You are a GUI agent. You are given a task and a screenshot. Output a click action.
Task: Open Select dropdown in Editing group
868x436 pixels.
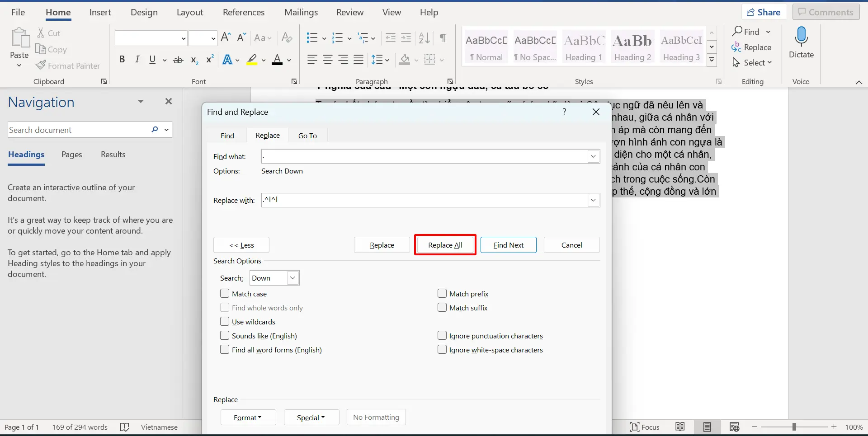coord(751,63)
